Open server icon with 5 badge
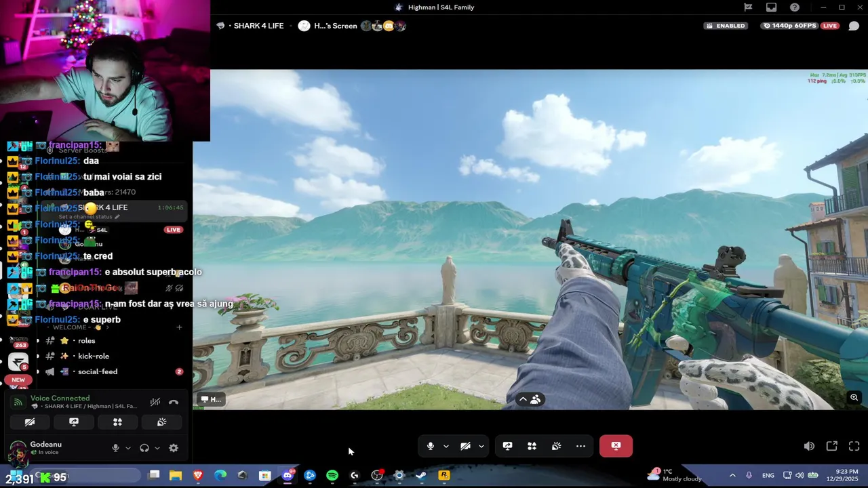The width and height of the screenshot is (868, 488). 18,362
